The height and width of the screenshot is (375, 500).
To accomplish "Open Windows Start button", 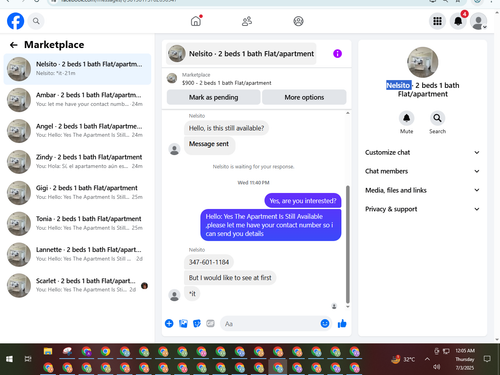I will (9, 359).
